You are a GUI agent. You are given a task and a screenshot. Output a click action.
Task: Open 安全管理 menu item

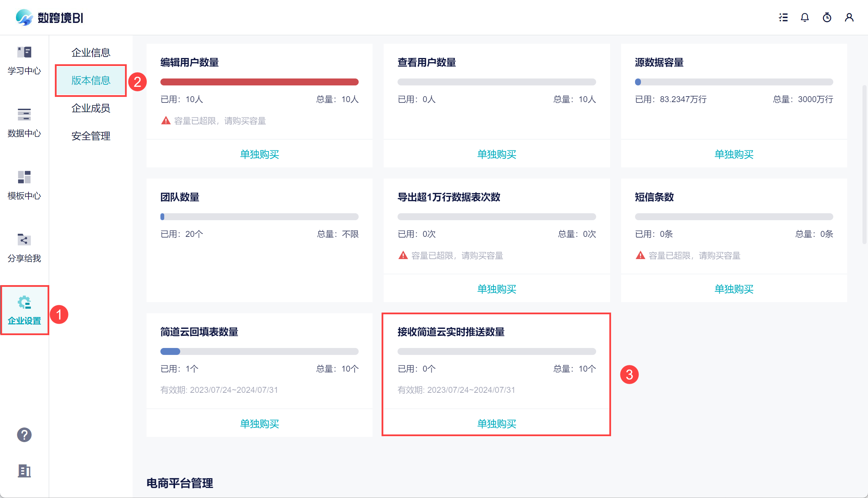(x=91, y=136)
